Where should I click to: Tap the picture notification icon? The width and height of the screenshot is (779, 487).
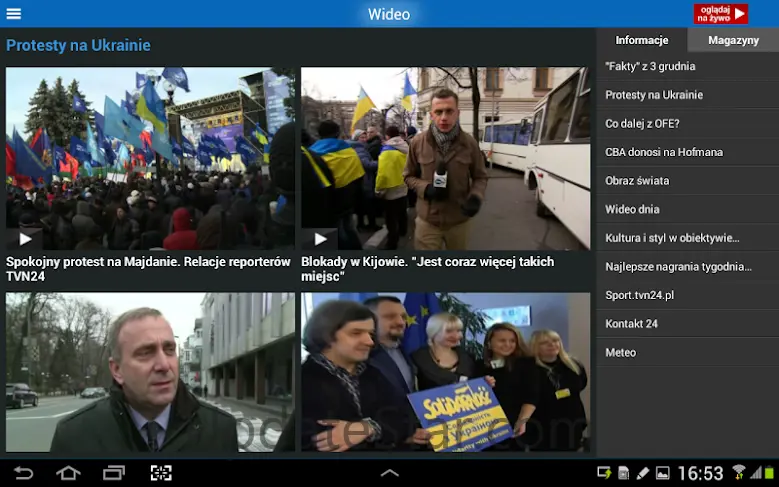[x=662, y=473]
